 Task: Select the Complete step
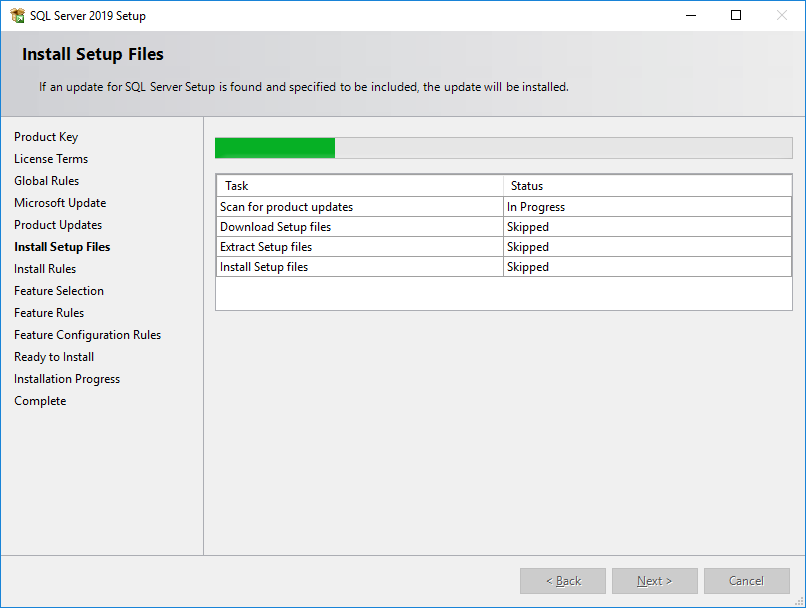pyautogui.click(x=40, y=401)
